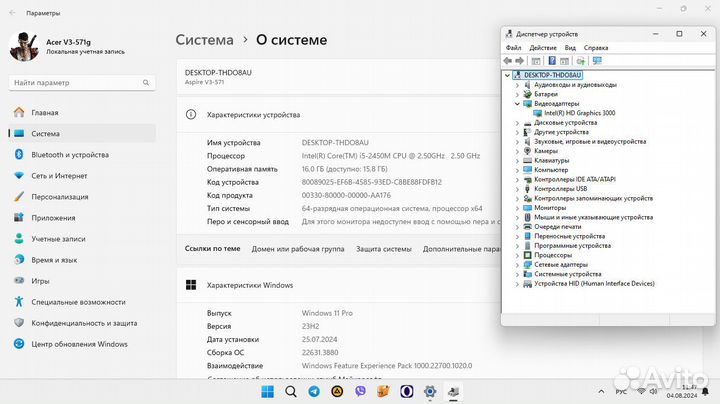Click the Back arrow in Device Manager toolbar
Image resolution: width=720 pixels, height=404 pixels.
(507, 61)
